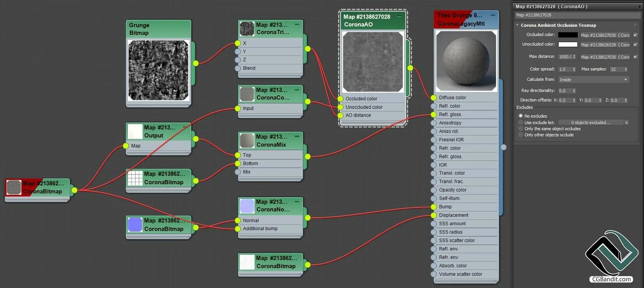This screenshot has height=288, width=644.
Task: Click the Output node white thumbnail
Action: [135, 131]
